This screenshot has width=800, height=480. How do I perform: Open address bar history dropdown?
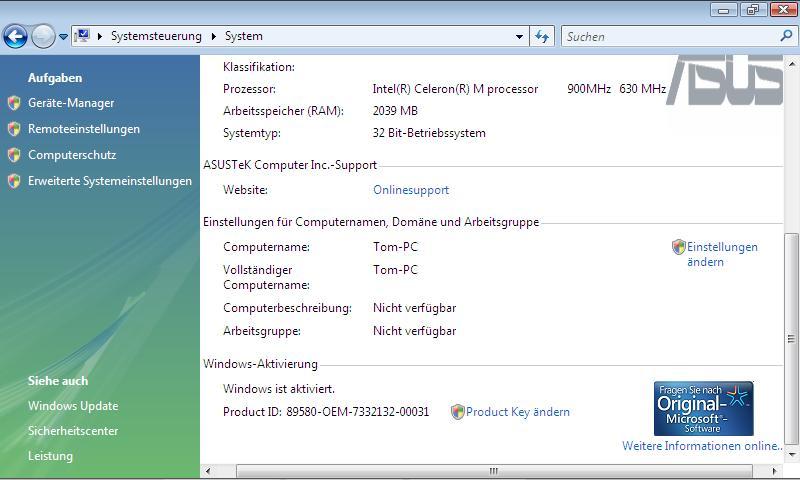(x=519, y=37)
